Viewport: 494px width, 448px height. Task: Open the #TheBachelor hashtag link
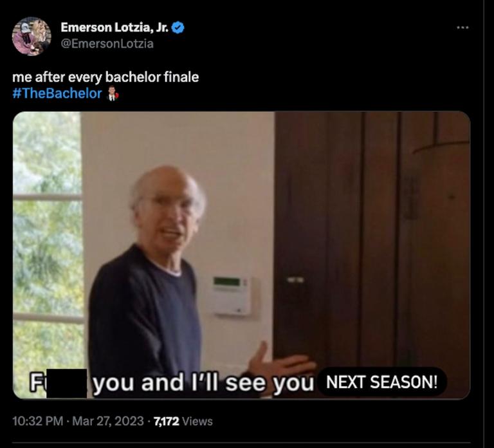[x=57, y=93]
